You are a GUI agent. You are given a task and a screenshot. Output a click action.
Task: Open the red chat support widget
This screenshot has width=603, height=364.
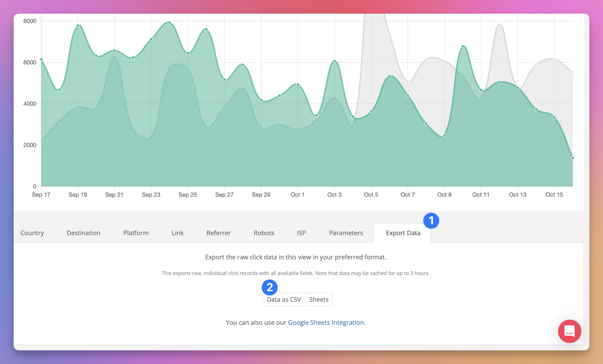click(569, 331)
